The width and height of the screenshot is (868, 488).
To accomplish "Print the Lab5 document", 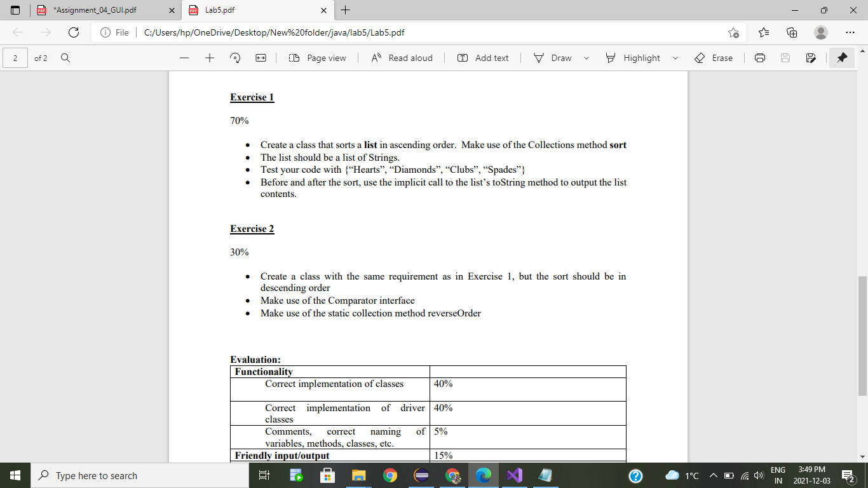I will click(x=760, y=58).
